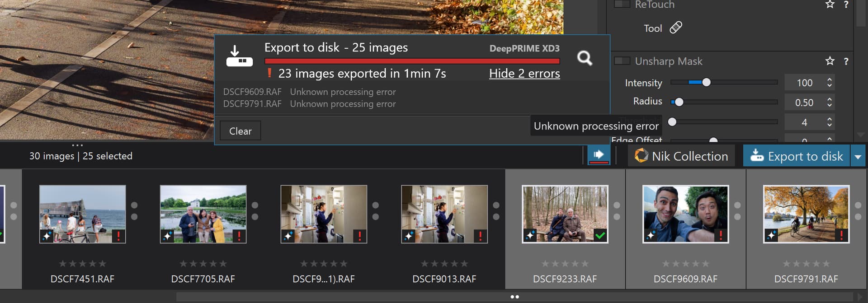Toggle the Unsharp Mask on/off switch
Viewport: 868px width, 303px height.
click(x=622, y=61)
